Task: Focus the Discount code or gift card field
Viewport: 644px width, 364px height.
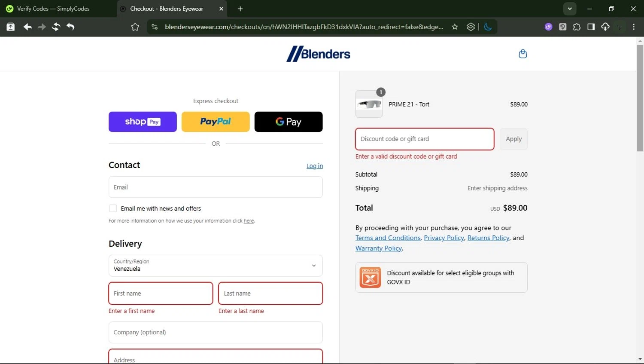Action: click(425, 139)
